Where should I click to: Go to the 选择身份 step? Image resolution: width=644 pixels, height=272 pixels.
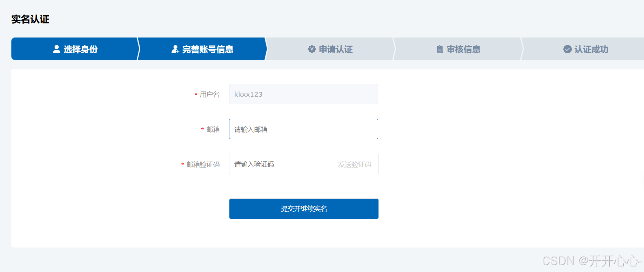coord(75,49)
